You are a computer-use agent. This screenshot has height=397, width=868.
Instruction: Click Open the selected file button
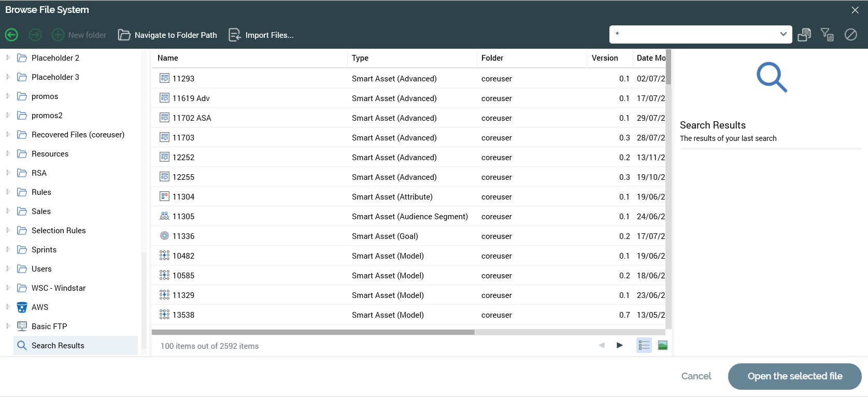coord(794,376)
